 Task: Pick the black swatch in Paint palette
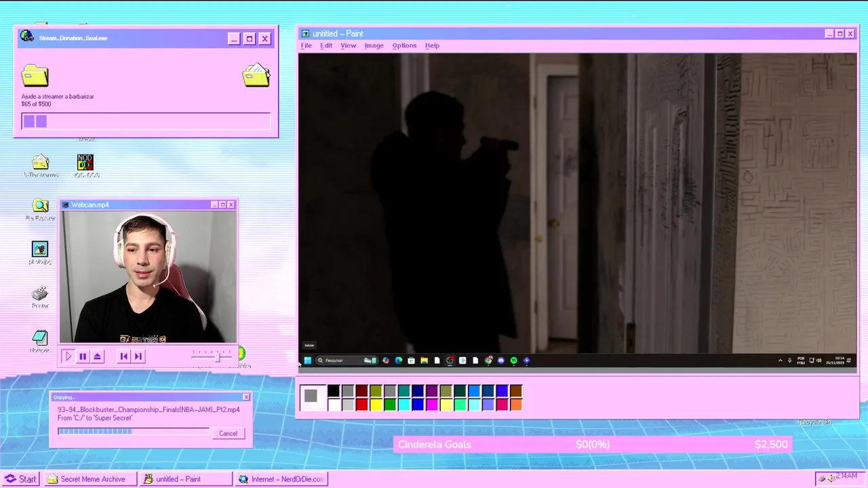click(x=334, y=390)
